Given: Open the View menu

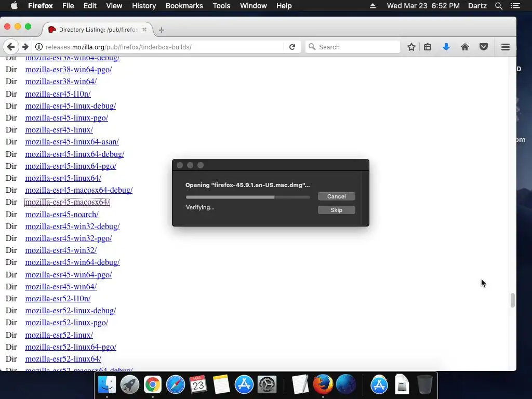Looking at the screenshot, I should (x=114, y=6).
